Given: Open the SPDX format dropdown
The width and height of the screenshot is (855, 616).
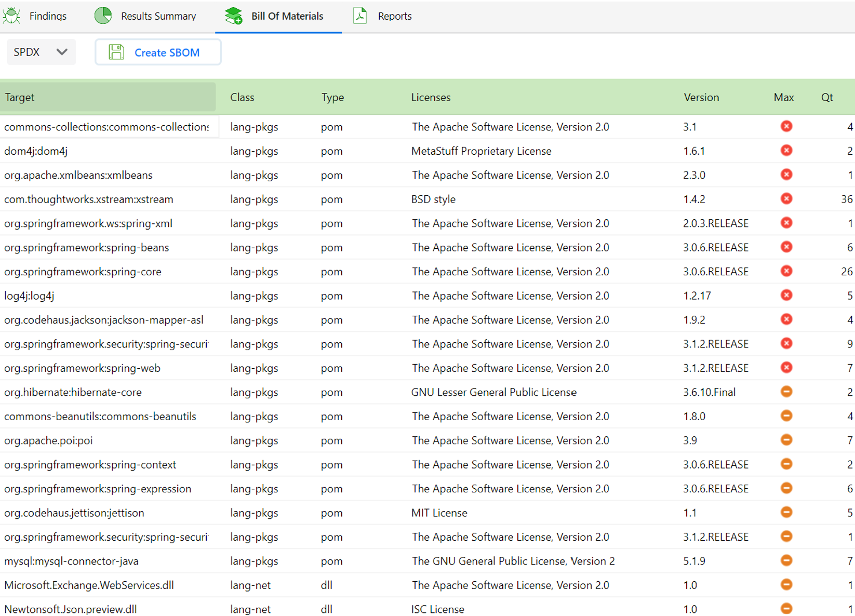Looking at the screenshot, I should [x=41, y=52].
